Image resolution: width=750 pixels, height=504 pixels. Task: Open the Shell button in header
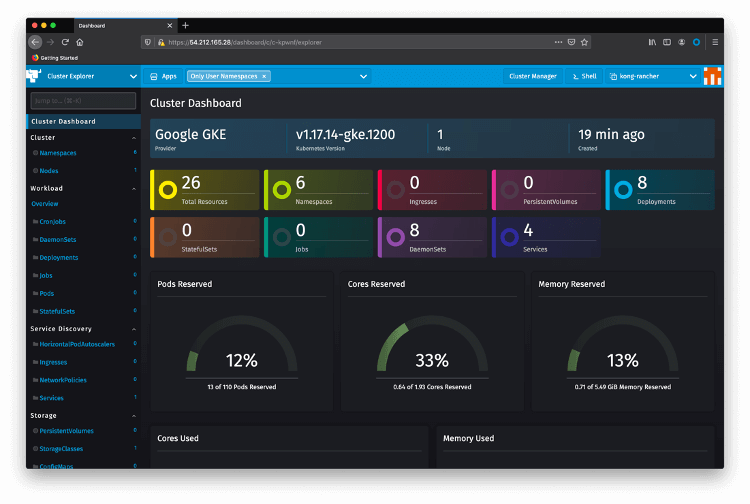pyautogui.click(x=585, y=76)
